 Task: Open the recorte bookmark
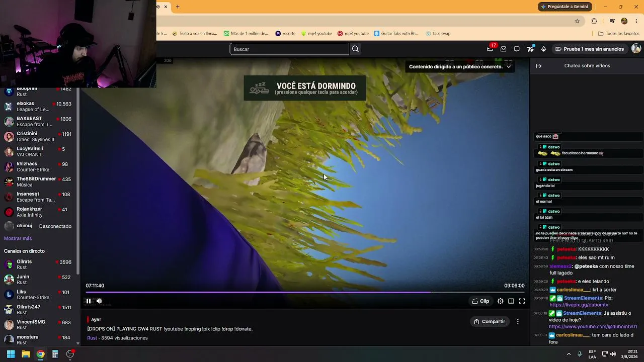pos(285,34)
